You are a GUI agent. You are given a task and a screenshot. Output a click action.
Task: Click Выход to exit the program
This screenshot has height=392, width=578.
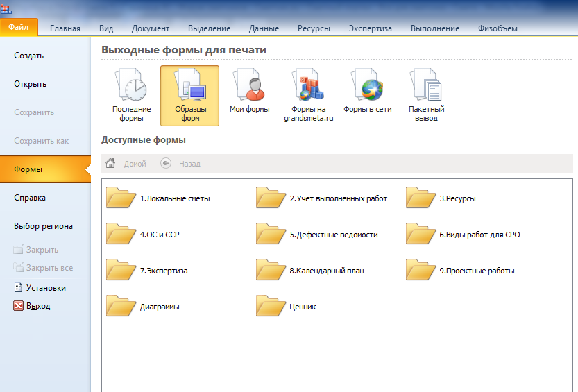[32, 306]
